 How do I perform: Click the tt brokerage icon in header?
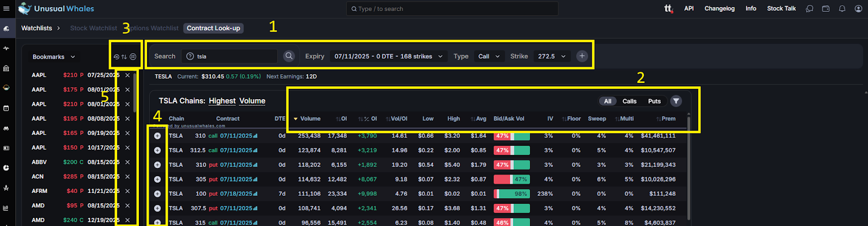click(x=668, y=9)
